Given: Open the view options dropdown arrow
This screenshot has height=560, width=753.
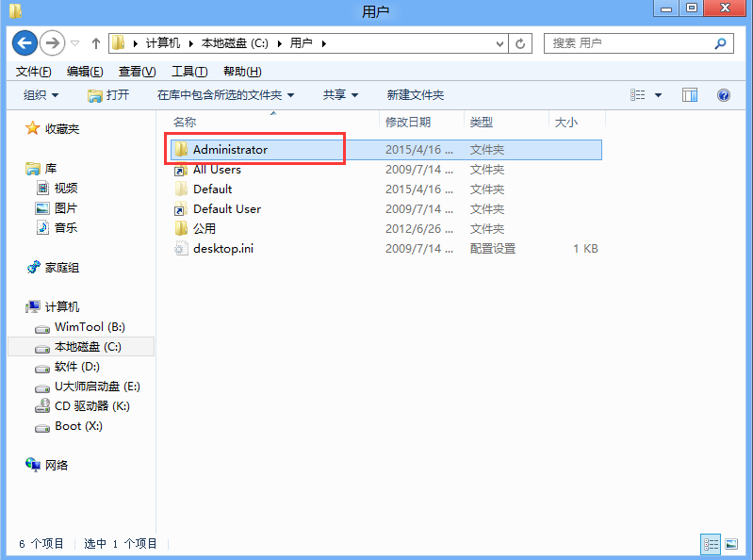Looking at the screenshot, I should [659, 95].
